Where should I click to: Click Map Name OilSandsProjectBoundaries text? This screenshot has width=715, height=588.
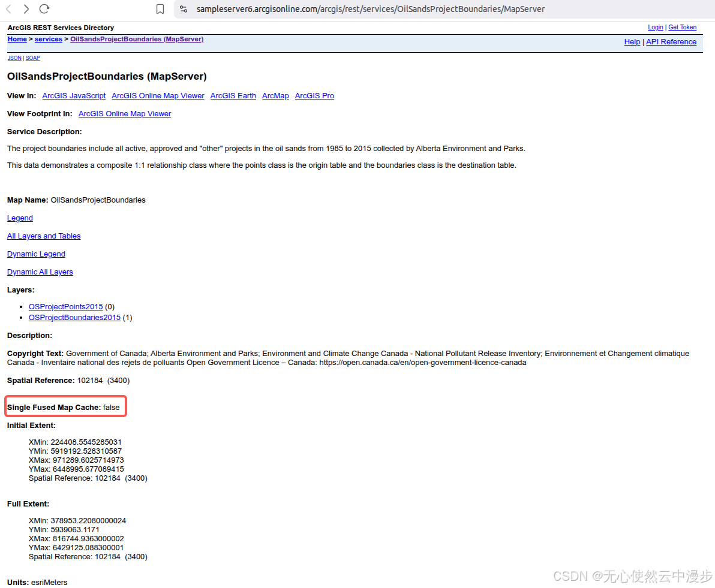pyautogui.click(x=76, y=200)
